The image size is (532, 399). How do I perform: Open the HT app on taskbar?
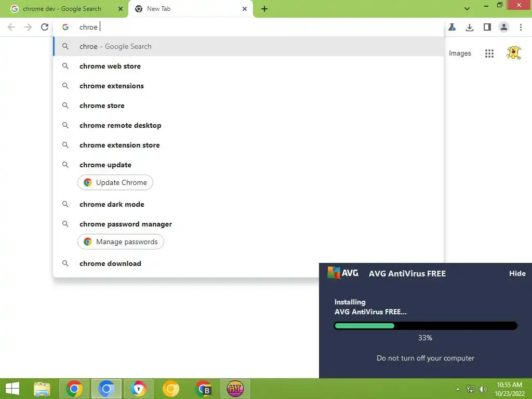(235, 389)
